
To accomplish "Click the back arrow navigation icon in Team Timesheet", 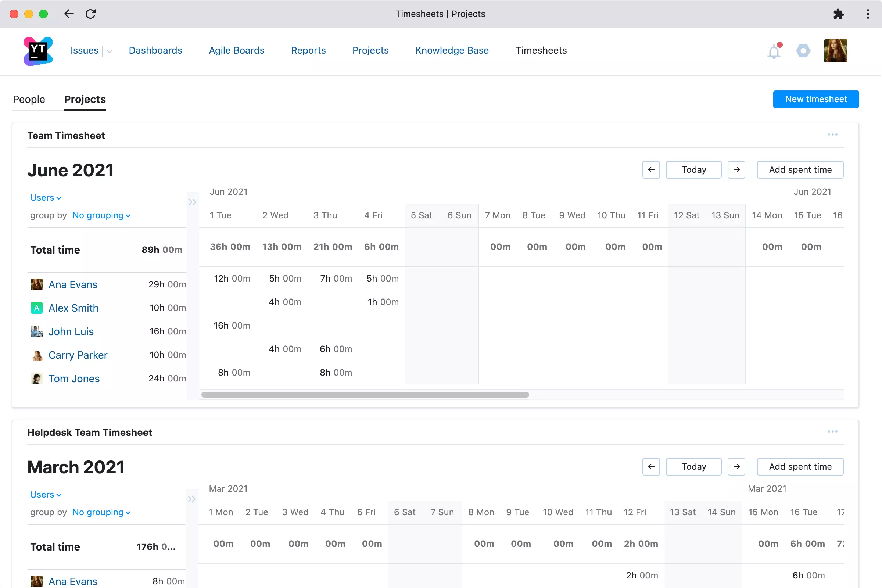I will 650,169.
